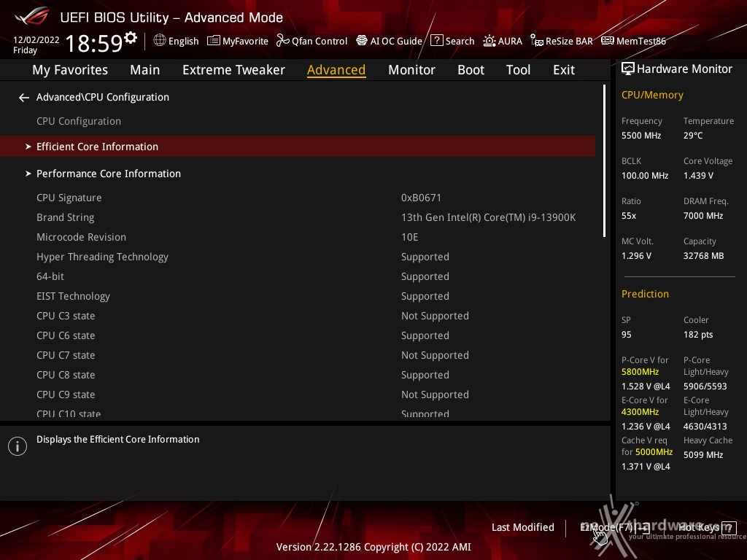Go to the Exit tab
The width and height of the screenshot is (747, 560).
[564, 70]
